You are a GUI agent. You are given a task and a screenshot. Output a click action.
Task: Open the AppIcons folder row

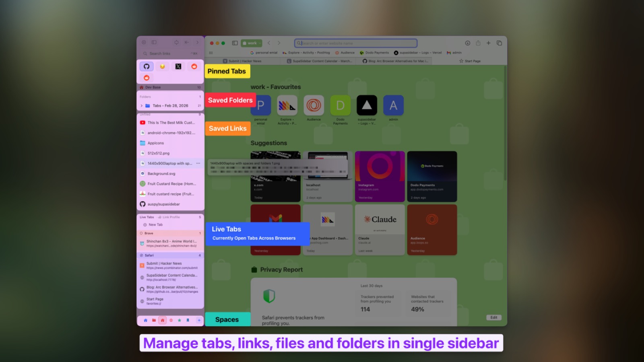point(170,143)
